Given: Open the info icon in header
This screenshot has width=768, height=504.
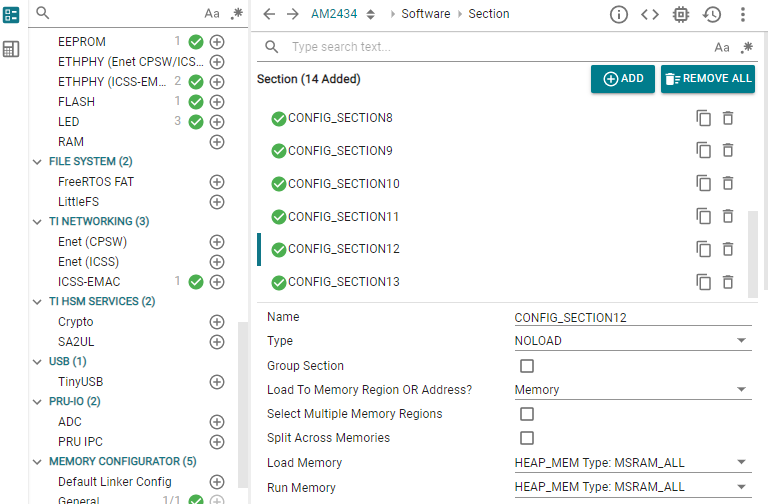Looking at the screenshot, I should 619,14.
